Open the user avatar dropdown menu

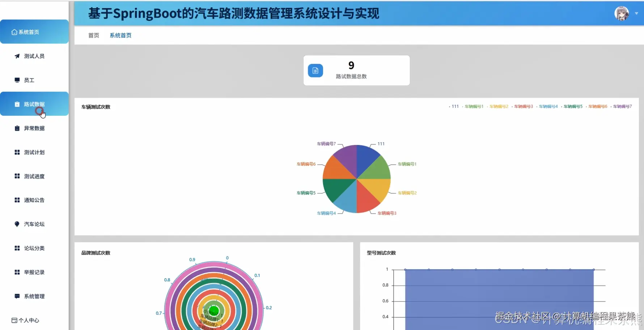click(621, 13)
